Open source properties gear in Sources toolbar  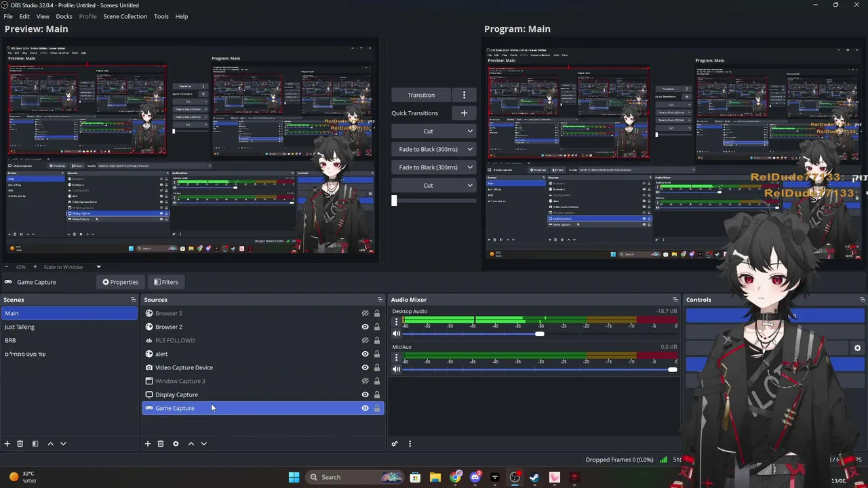click(x=176, y=444)
